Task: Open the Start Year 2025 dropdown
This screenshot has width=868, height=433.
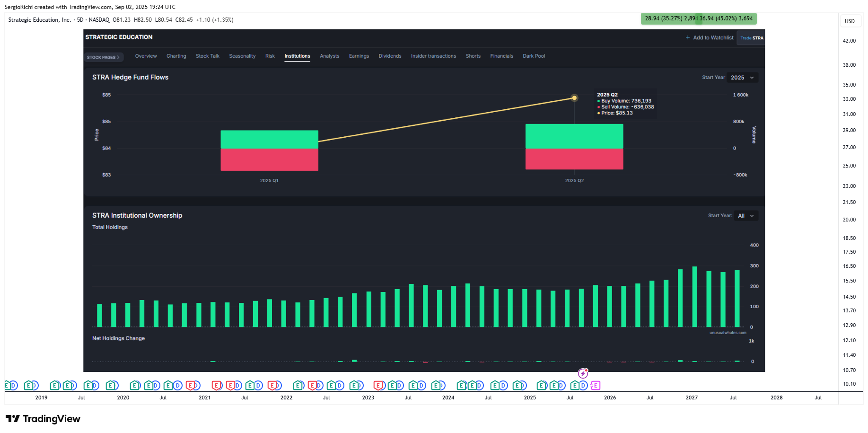Action: click(743, 78)
